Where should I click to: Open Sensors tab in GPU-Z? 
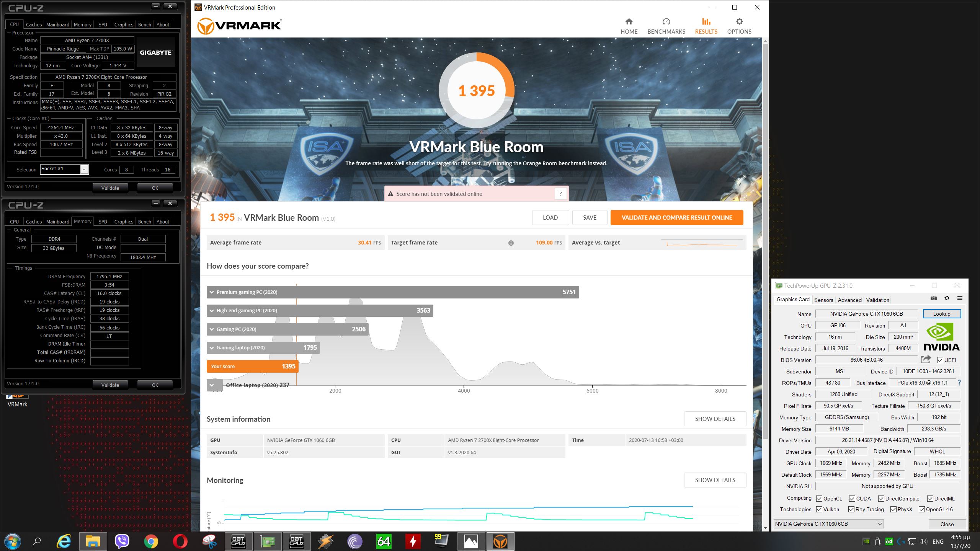823,300
